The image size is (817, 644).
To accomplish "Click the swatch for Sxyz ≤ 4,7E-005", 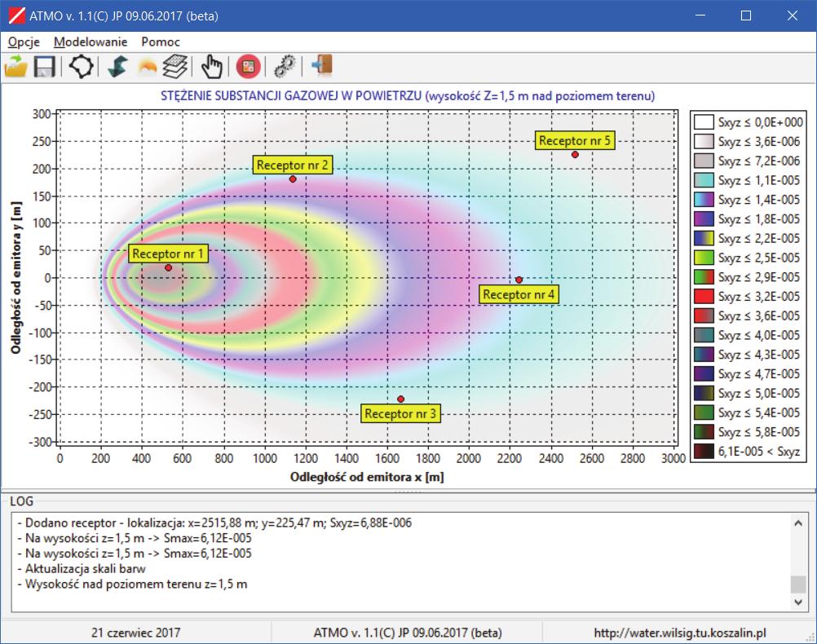I will pyautogui.click(x=704, y=373).
